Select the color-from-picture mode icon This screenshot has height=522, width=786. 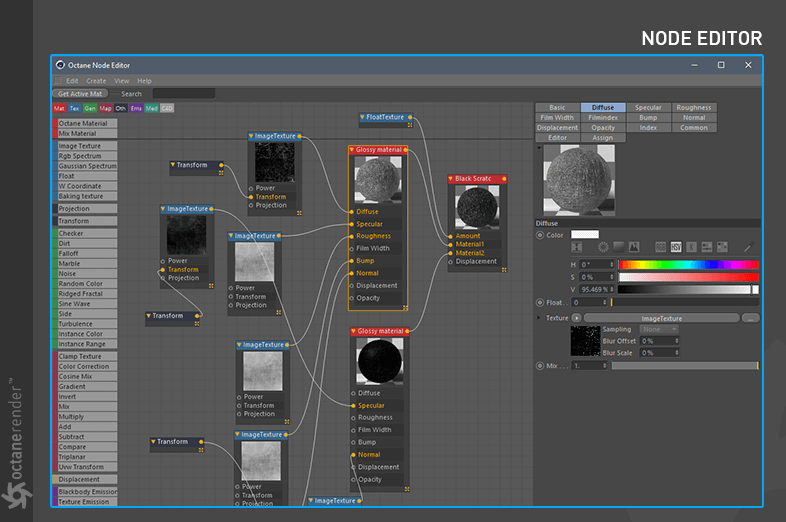click(634, 247)
